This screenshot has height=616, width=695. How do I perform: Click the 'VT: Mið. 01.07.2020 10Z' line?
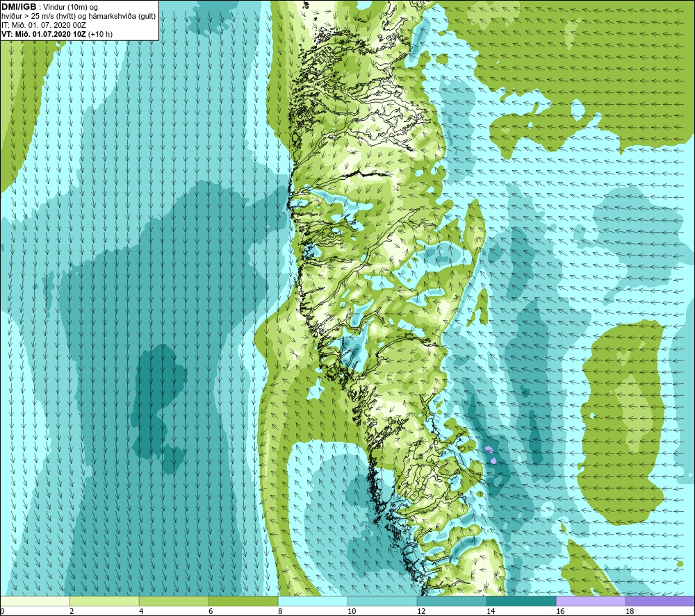[x=44, y=34]
